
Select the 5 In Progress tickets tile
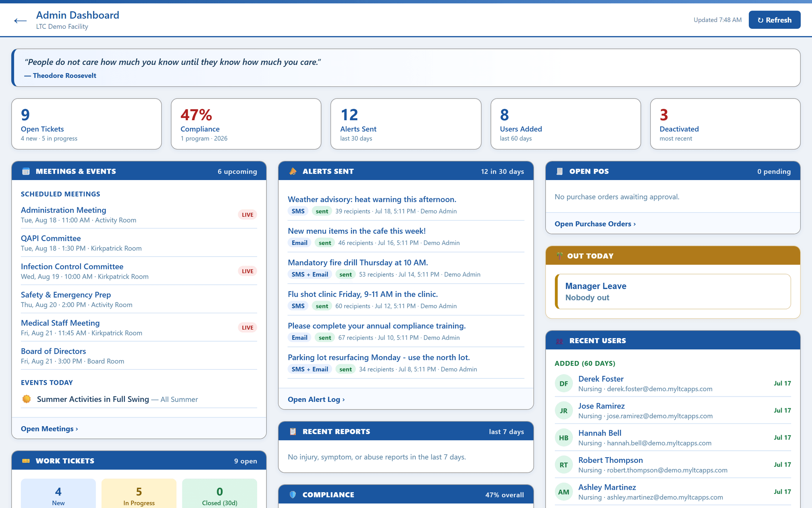pos(139,494)
